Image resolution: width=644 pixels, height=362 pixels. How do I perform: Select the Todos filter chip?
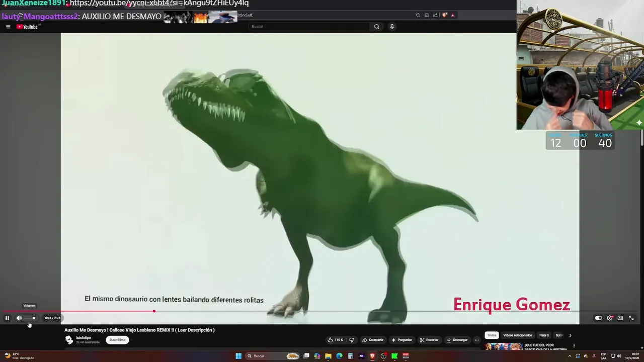point(492,335)
